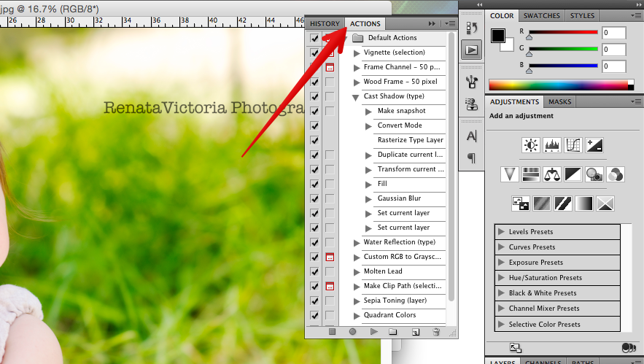Expand the Hue/Saturation Presets list
This screenshot has height=364, width=644.
click(501, 277)
